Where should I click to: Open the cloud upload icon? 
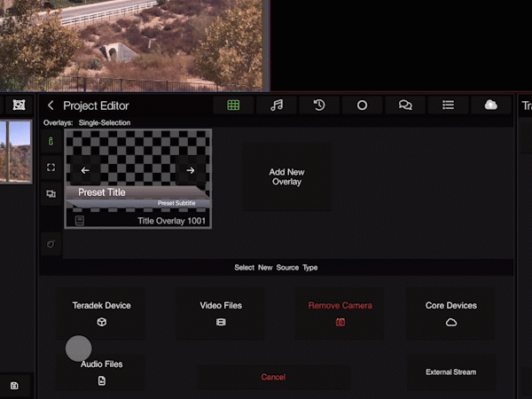490,105
